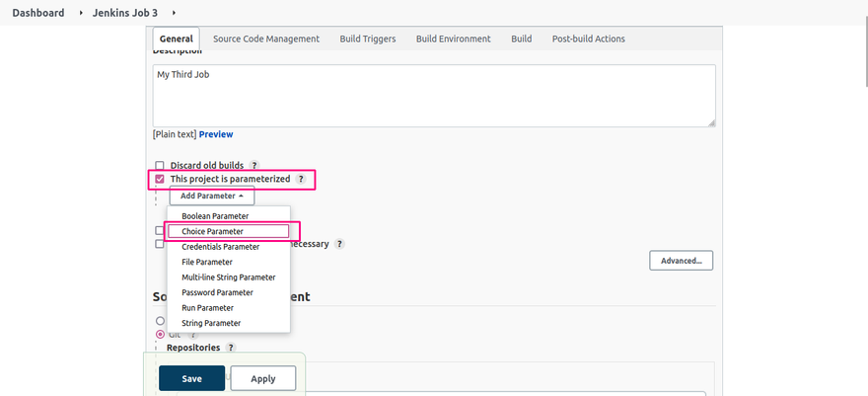Choose Multi-line String Parameter option
868x396 pixels.
coord(228,277)
